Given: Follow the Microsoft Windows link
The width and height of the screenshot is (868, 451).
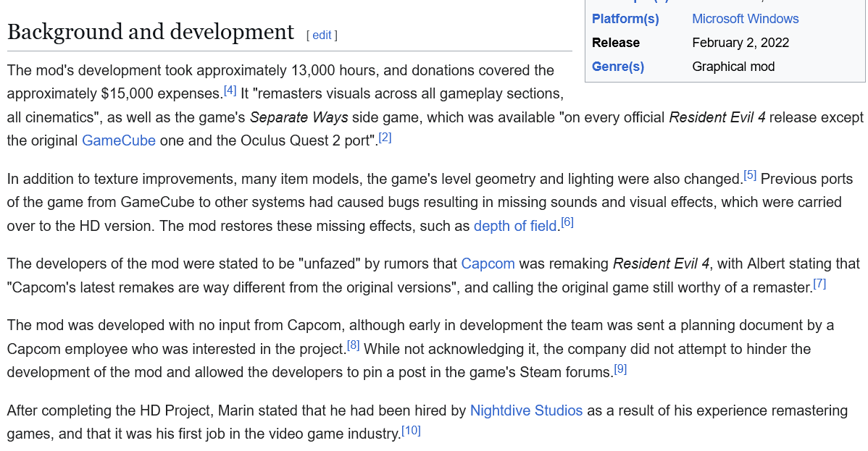Looking at the screenshot, I should point(745,19).
